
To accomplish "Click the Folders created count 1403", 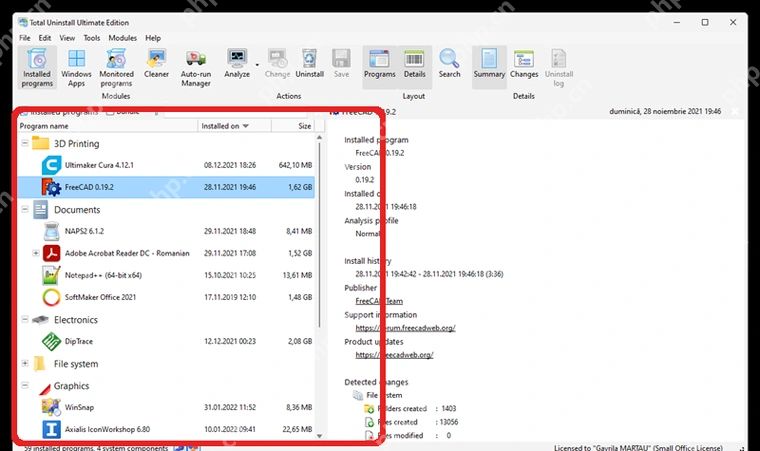I will pyautogui.click(x=448, y=409).
